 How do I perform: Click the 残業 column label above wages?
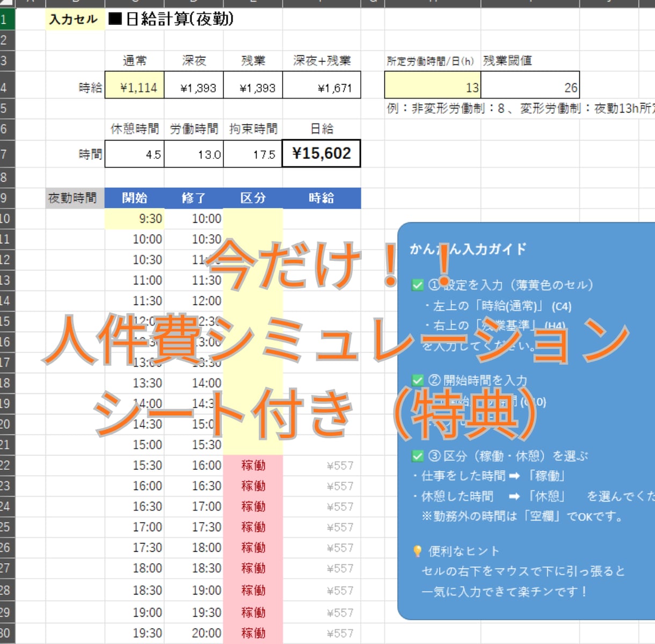pos(253,61)
